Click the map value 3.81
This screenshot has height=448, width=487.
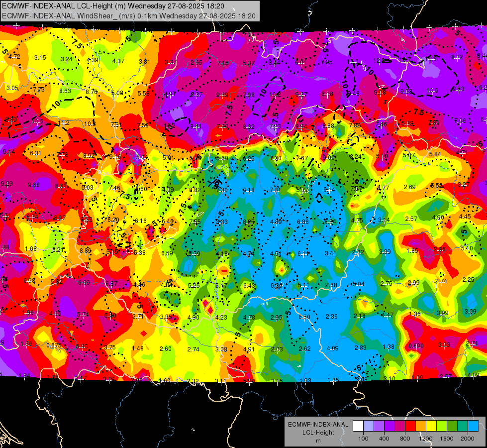[144, 62]
